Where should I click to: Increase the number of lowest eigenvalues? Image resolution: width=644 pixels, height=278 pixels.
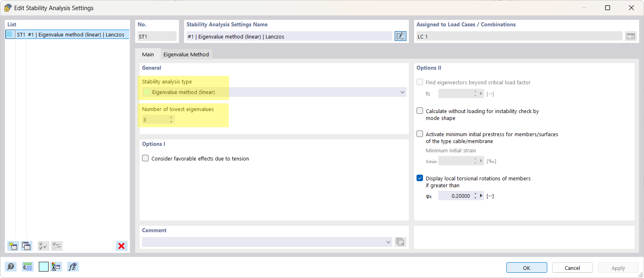[171, 118]
